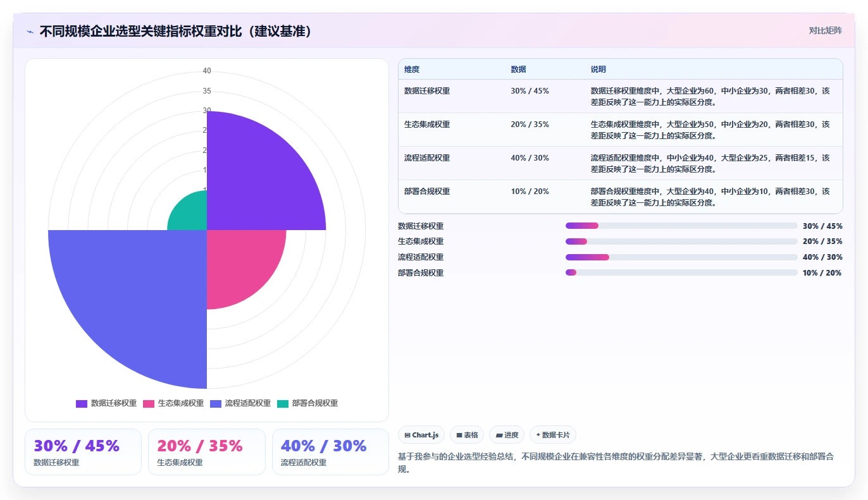Click the 数据迁移权重 progress row label
This screenshot has width=868, height=500.
point(421,226)
